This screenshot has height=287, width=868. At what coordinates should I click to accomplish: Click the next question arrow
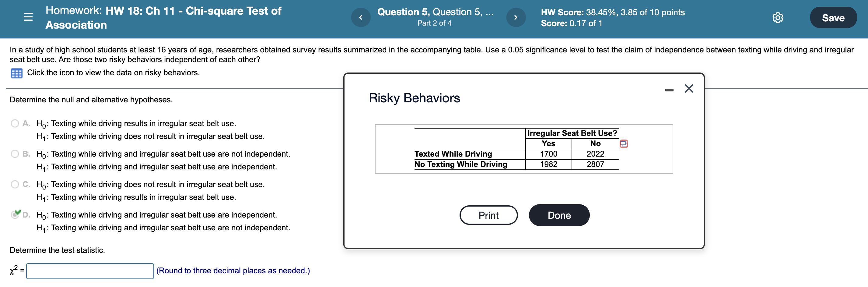pos(516,17)
